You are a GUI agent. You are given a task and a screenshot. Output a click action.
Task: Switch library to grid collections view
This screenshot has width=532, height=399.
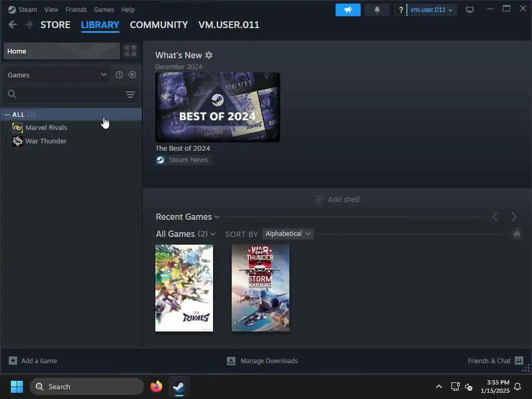click(x=130, y=51)
